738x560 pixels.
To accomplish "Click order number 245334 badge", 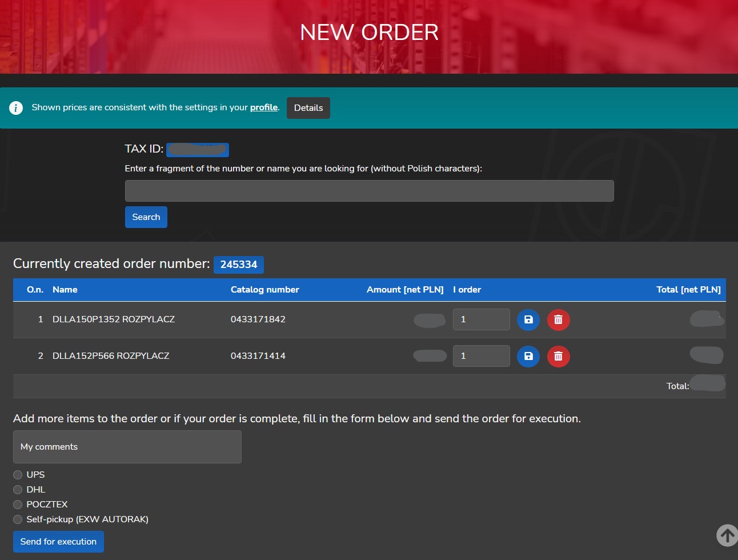I will 239,265.
